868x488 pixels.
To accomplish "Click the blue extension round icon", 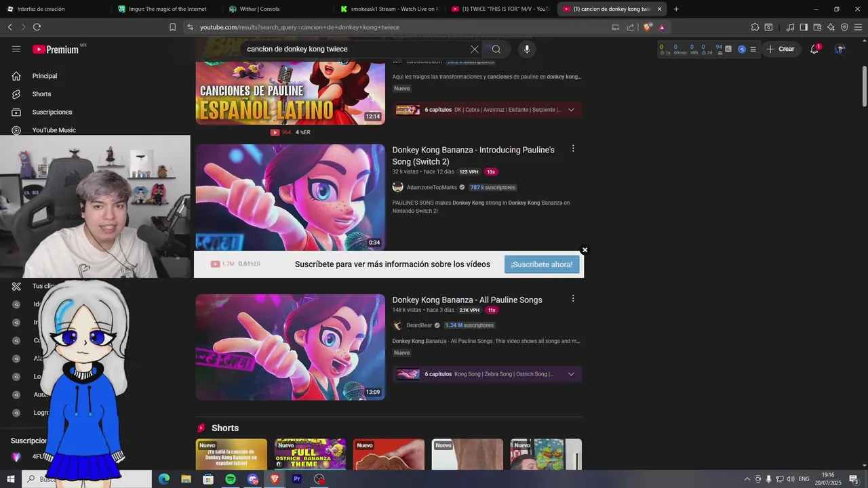I will (x=742, y=49).
